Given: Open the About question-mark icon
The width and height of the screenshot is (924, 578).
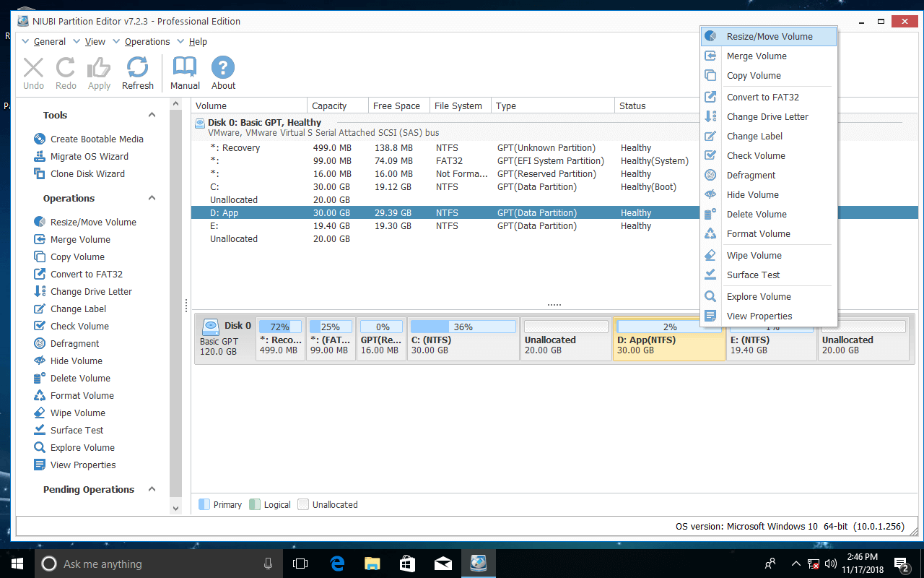Looking at the screenshot, I should pos(223,74).
